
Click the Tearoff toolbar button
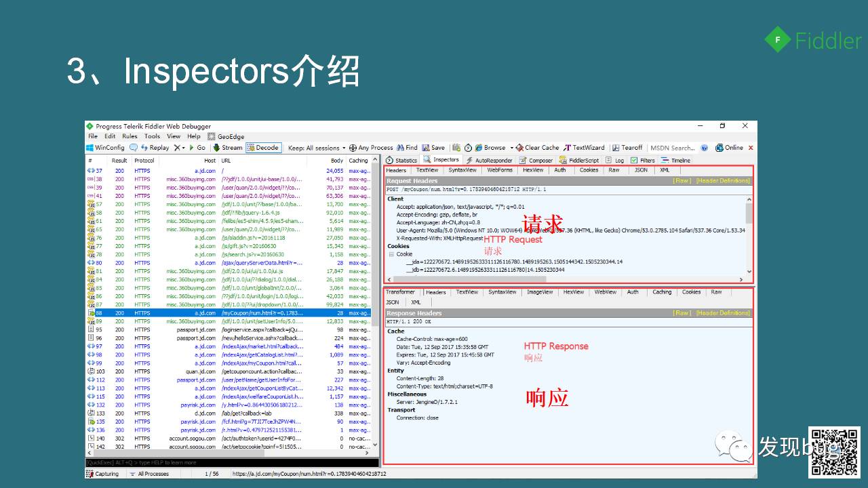[627, 148]
